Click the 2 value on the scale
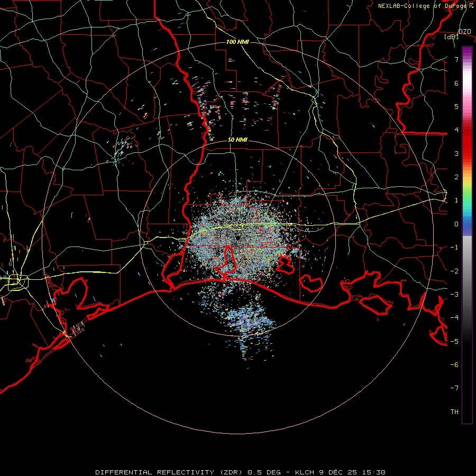 click(x=456, y=177)
